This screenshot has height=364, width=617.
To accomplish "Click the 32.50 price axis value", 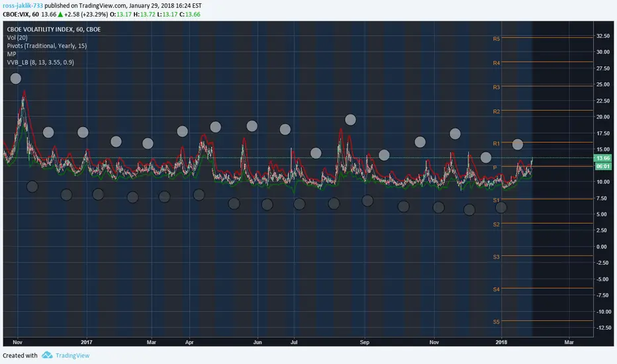I will 603,36.
